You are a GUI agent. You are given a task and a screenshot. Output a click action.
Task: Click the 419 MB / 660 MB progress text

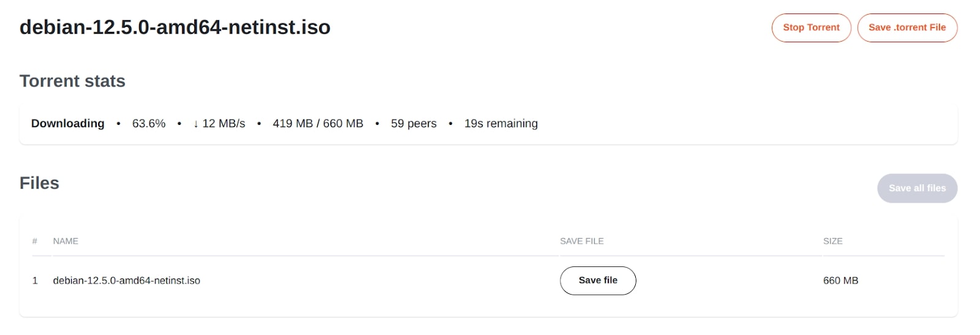pyautogui.click(x=318, y=124)
